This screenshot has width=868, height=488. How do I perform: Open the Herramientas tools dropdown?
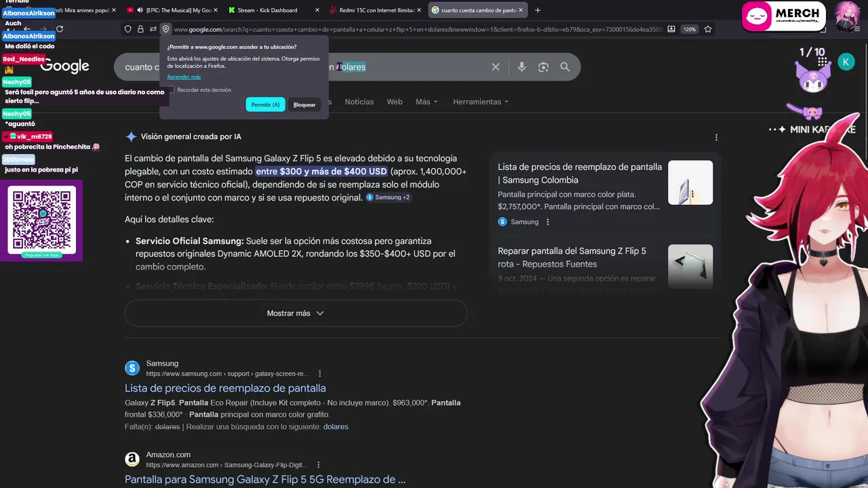point(481,102)
